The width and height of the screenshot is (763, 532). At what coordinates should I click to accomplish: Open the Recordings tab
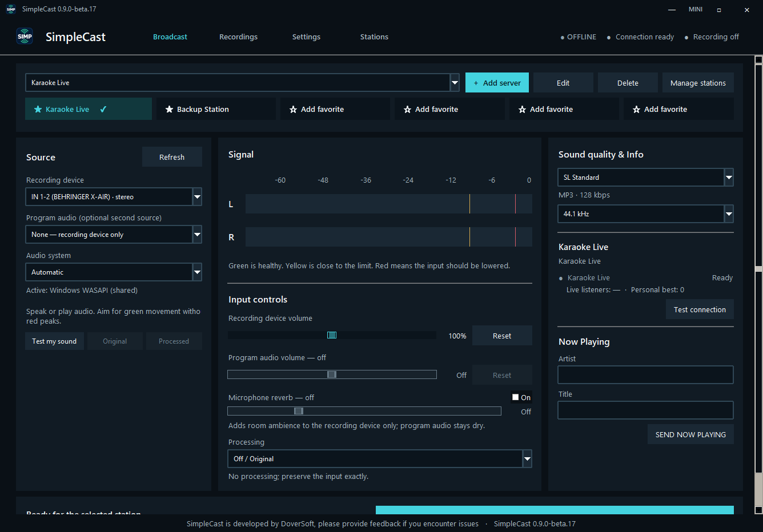click(x=238, y=37)
